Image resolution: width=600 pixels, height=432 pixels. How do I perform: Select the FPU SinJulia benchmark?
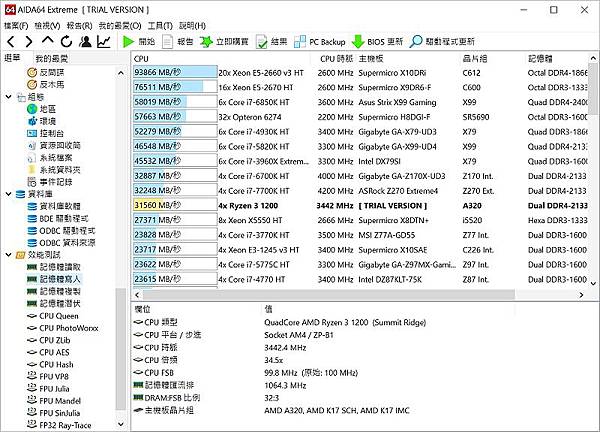54,413
